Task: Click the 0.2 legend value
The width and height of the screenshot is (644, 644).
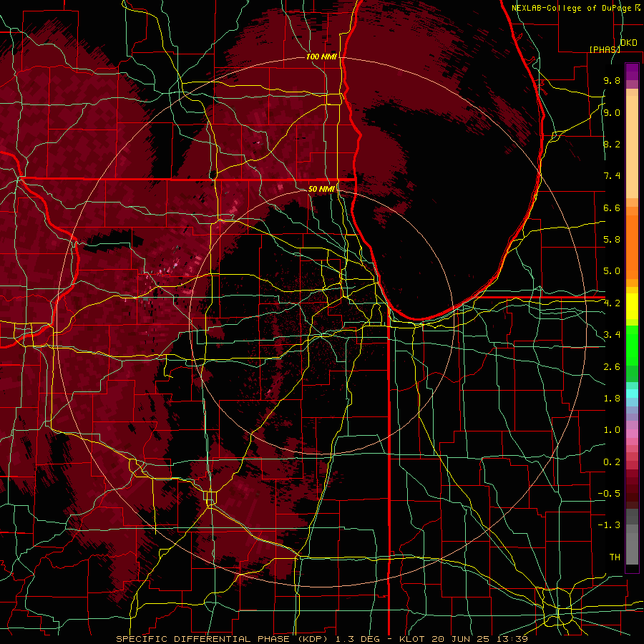Action: click(612, 462)
